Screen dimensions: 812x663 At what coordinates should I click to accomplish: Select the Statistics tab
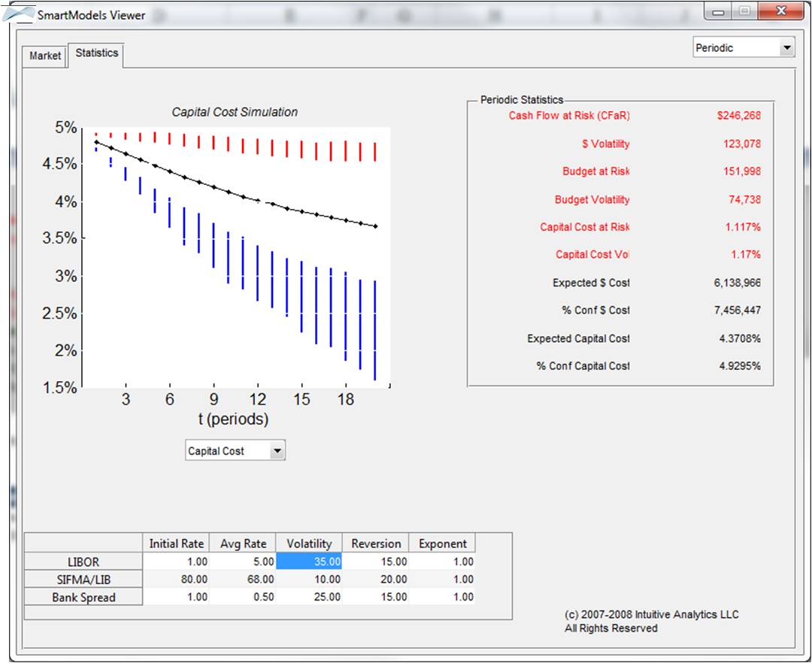click(96, 53)
